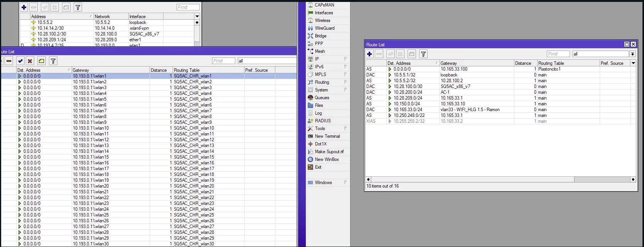Enable route via blue checkmark in left Route List
644x247 pixels.
(x=20, y=61)
